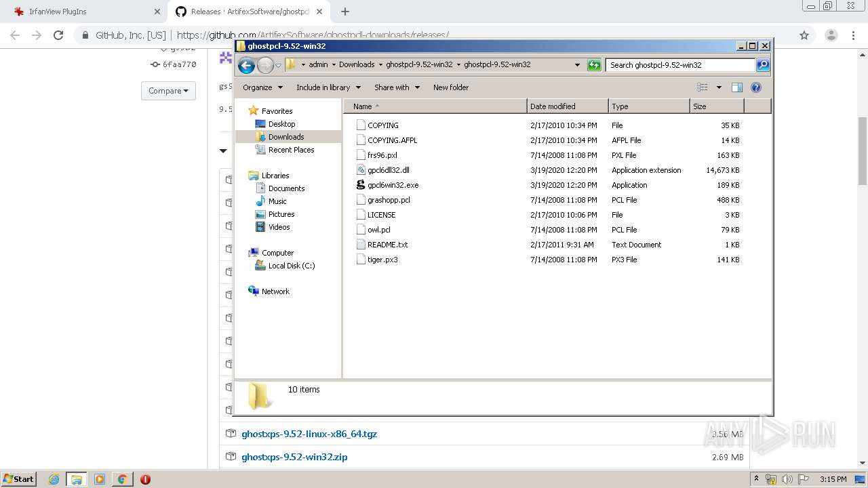Open Music library in navigation pane
Screen dimensions: 868x488
pyautogui.click(x=271, y=201)
